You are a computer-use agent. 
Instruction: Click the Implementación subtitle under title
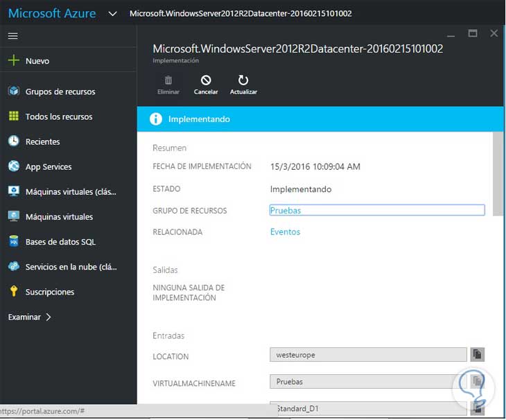[x=176, y=61]
